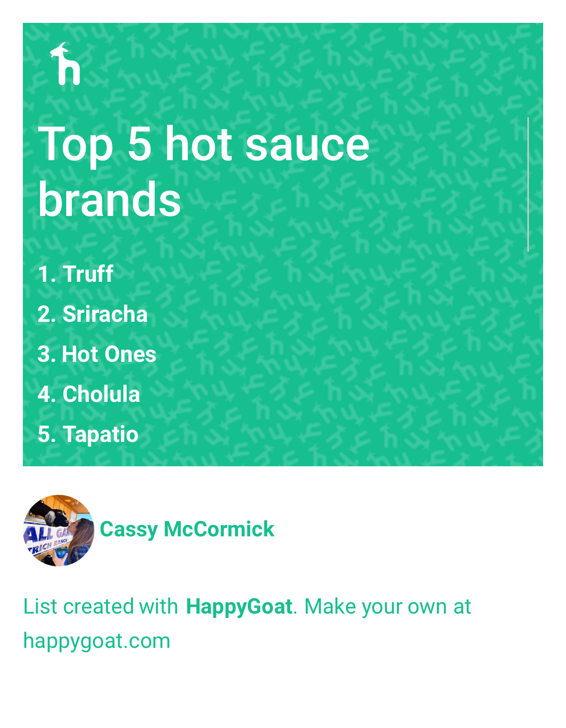Viewport: 566px width, 728px height.
Task: Click the number '5.' before Tapatio
Action: point(46,434)
